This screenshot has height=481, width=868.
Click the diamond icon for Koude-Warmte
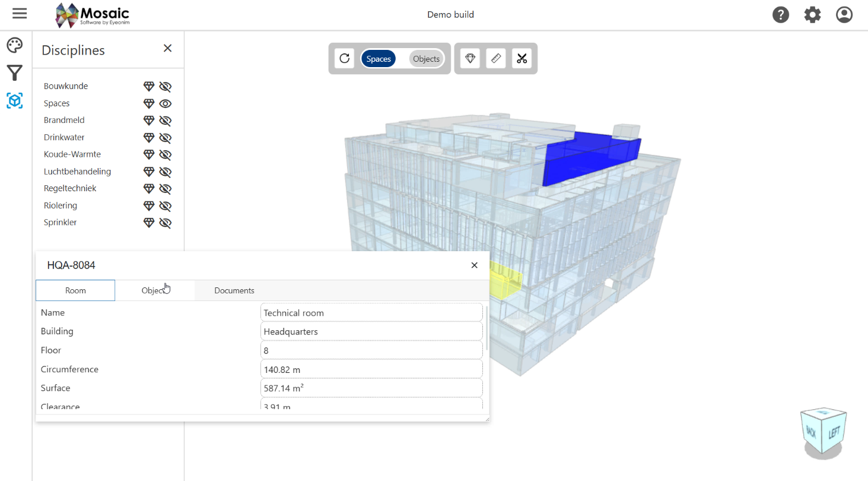(x=149, y=155)
